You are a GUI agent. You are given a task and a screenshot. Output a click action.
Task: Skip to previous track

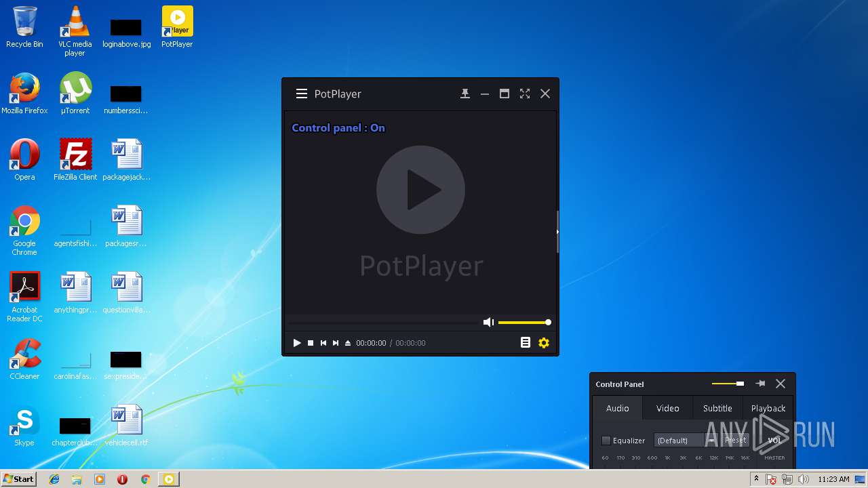[x=323, y=343]
